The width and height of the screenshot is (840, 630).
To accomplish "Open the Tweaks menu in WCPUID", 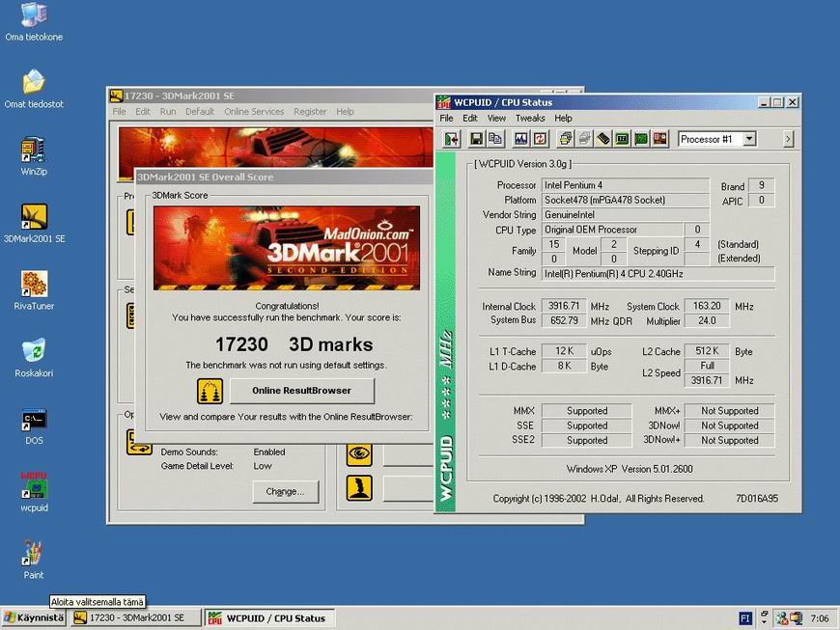I will (530, 119).
